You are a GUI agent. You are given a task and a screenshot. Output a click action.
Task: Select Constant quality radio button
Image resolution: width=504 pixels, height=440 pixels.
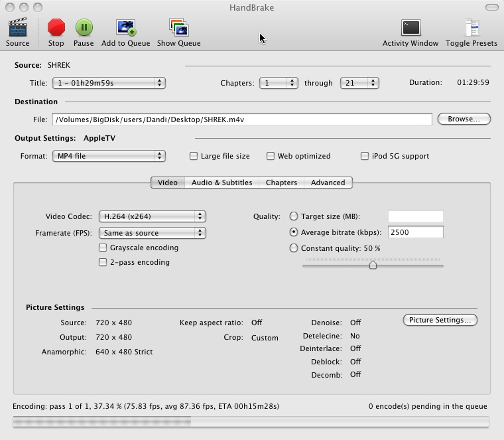click(294, 248)
